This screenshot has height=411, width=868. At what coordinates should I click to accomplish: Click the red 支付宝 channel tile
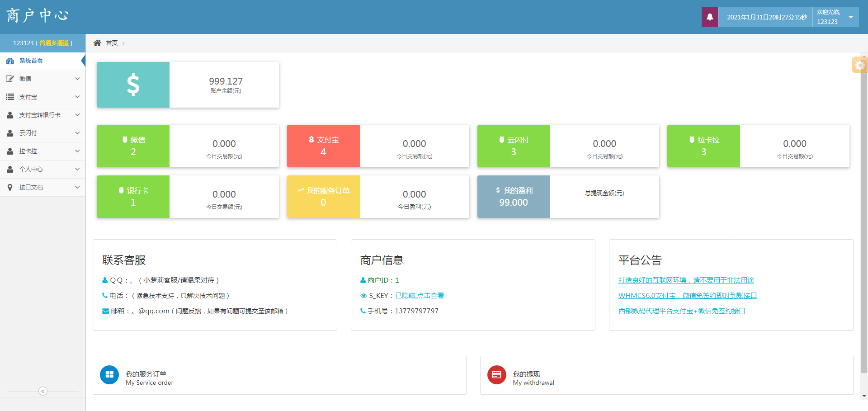pyautogui.click(x=323, y=146)
